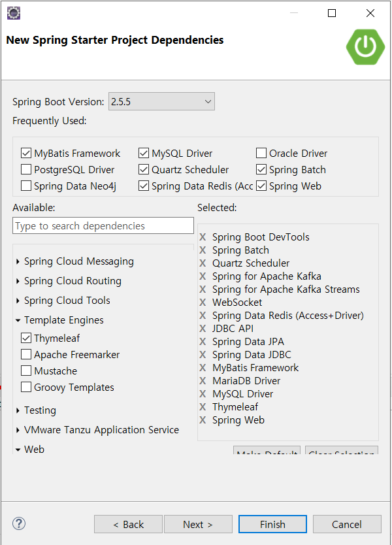The image size is (392, 545).
Task: Enable Apache Freemarker template engine
Action: click(25, 355)
